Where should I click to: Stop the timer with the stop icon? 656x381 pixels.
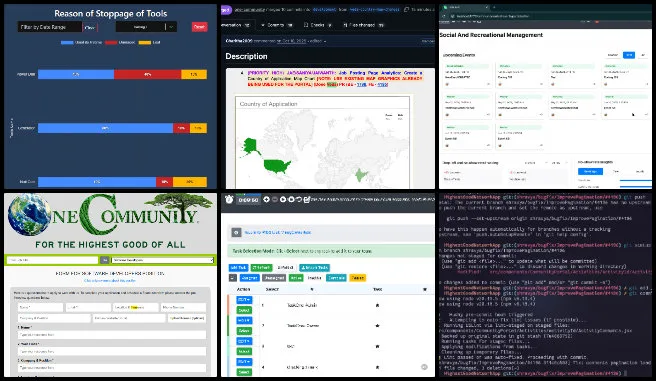(x=291, y=199)
